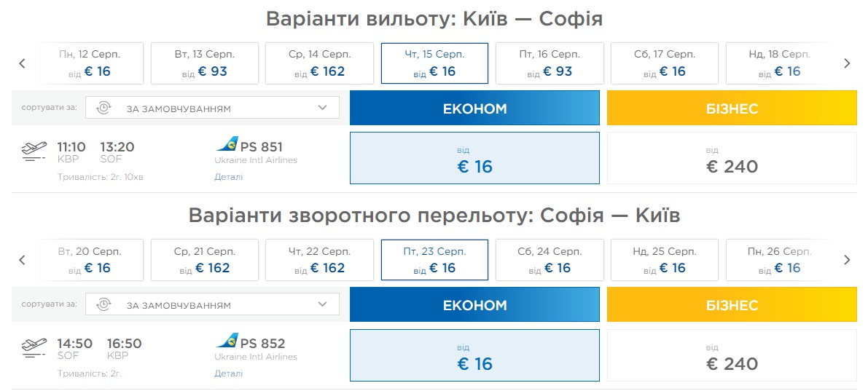Select outbound date Friday 16 August
Image resolution: width=868 pixels, height=391 pixels.
coord(550,63)
